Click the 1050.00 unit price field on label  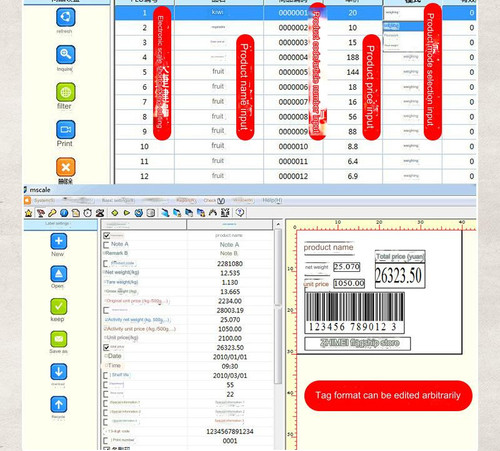click(349, 283)
